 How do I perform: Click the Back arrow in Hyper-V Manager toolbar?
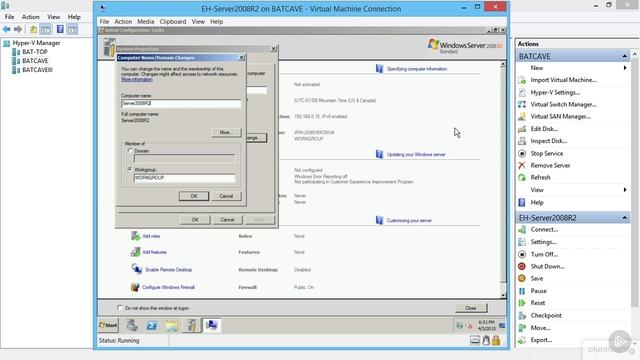click(x=7, y=29)
